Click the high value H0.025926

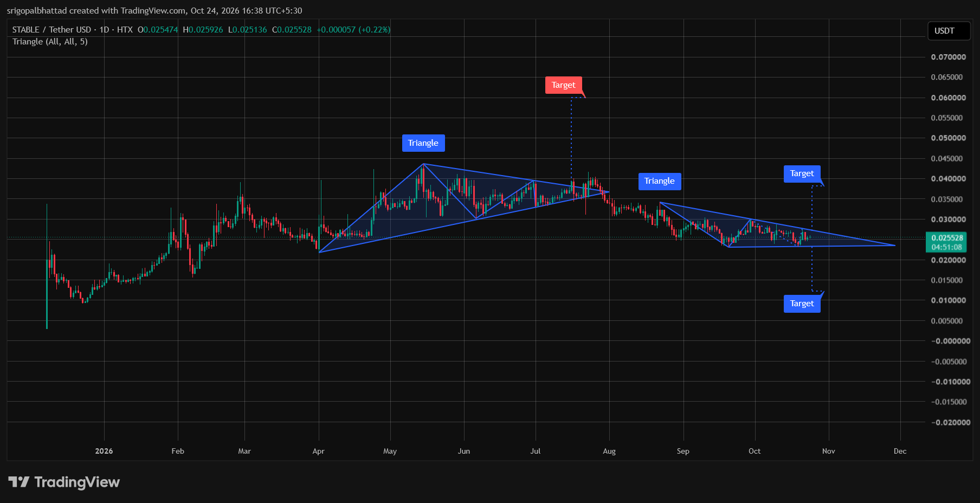coord(203,30)
